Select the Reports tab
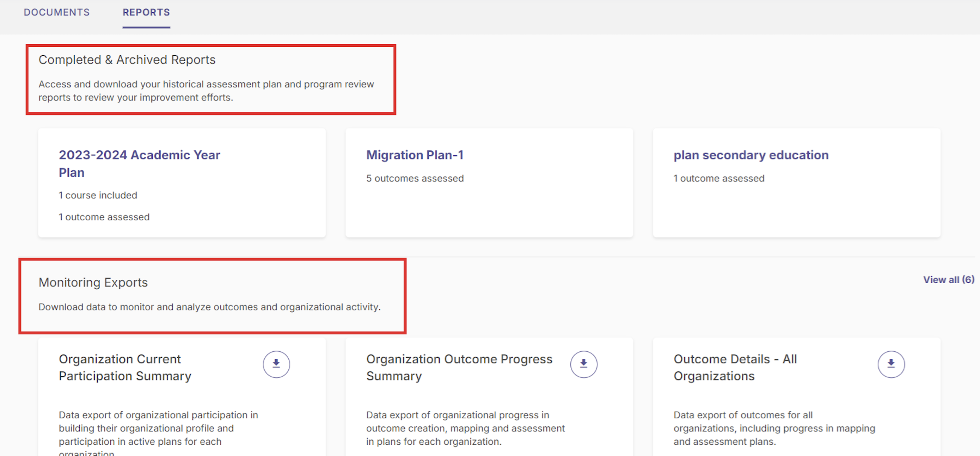The width and height of the screenshot is (980, 456). point(146,12)
